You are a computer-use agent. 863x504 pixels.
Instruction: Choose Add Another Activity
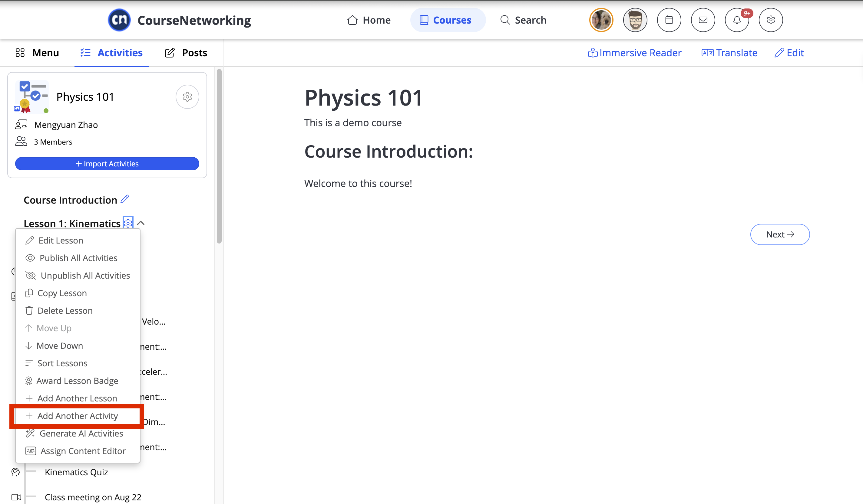pyautogui.click(x=78, y=416)
